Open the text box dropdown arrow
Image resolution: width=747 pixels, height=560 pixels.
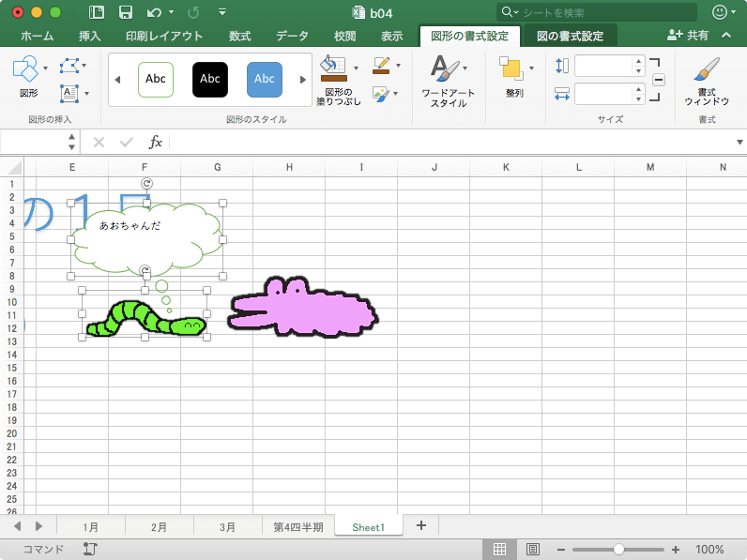pos(86,94)
